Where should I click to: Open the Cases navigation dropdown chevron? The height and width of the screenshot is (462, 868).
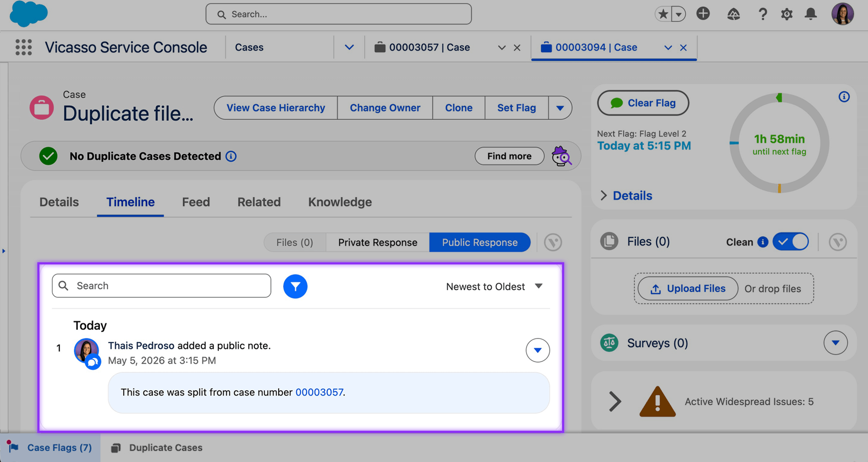[349, 47]
